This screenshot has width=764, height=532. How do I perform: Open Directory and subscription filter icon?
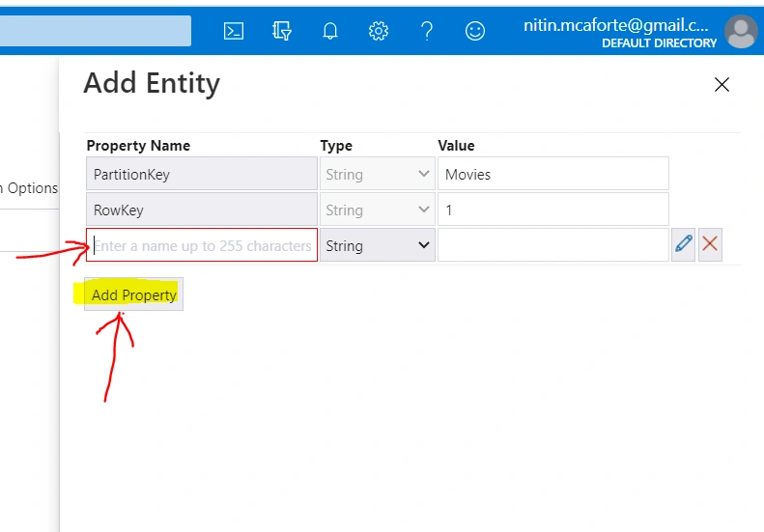coord(282,31)
